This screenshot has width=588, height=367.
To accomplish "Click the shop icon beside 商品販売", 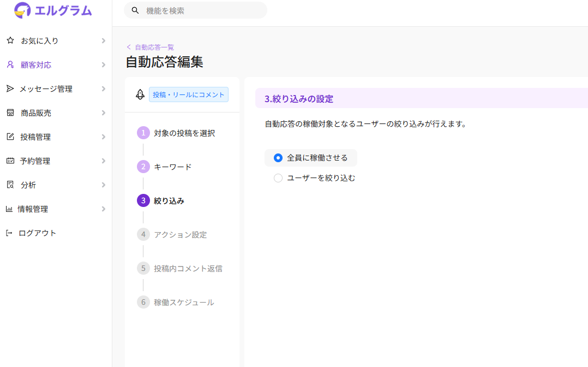I will 10,113.
